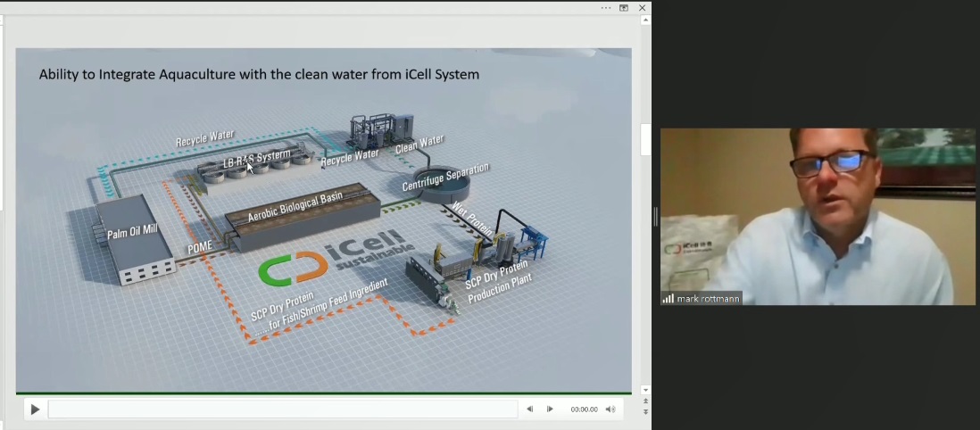Image resolution: width=980 pixels, height=430 pixels.
Task: Select the slide title about Integrate Aquaculture
Action: 259,74
